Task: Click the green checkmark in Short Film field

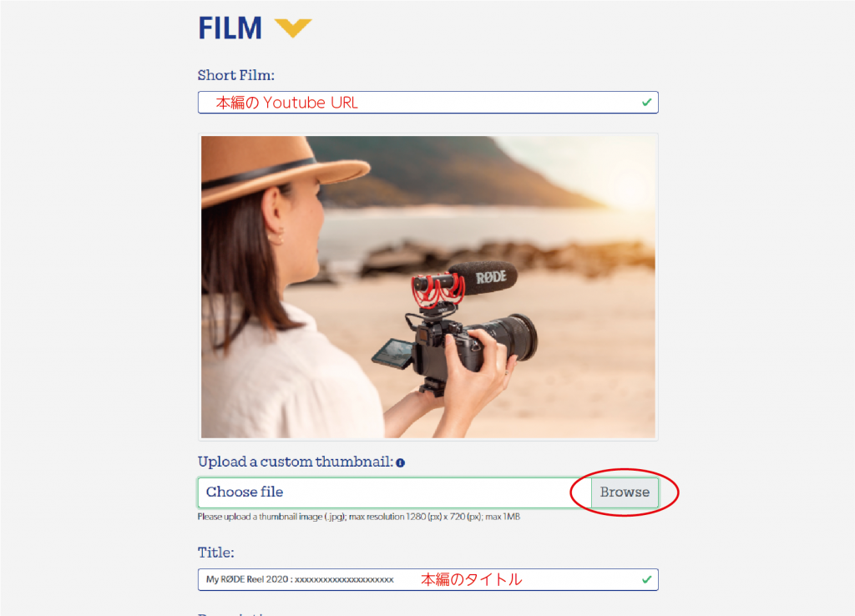Action: (x=647, y=103)
